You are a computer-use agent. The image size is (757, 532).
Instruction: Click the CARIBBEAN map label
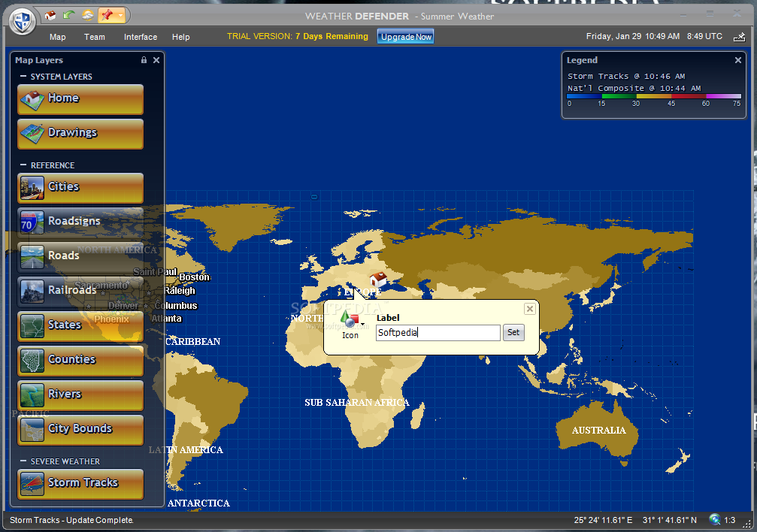[193, 341]
